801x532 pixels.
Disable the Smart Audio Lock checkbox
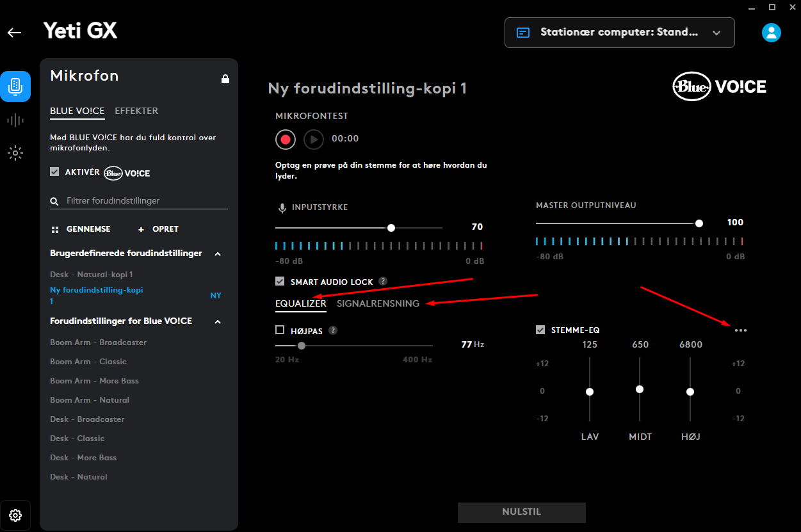(x=280, y=281)
